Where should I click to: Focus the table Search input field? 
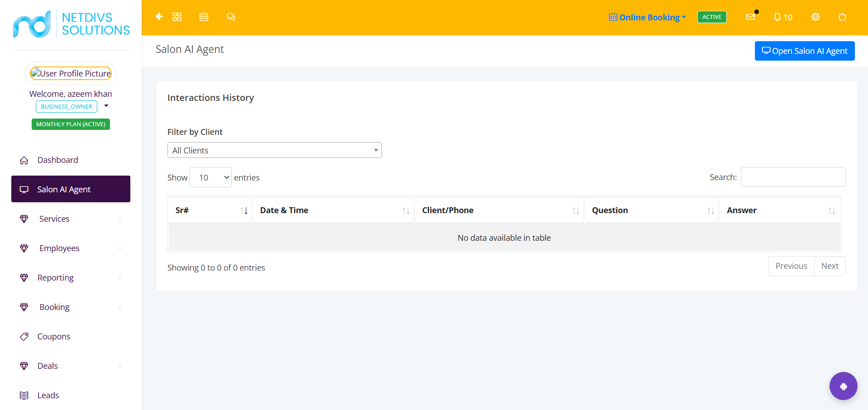tap(793, 177)
